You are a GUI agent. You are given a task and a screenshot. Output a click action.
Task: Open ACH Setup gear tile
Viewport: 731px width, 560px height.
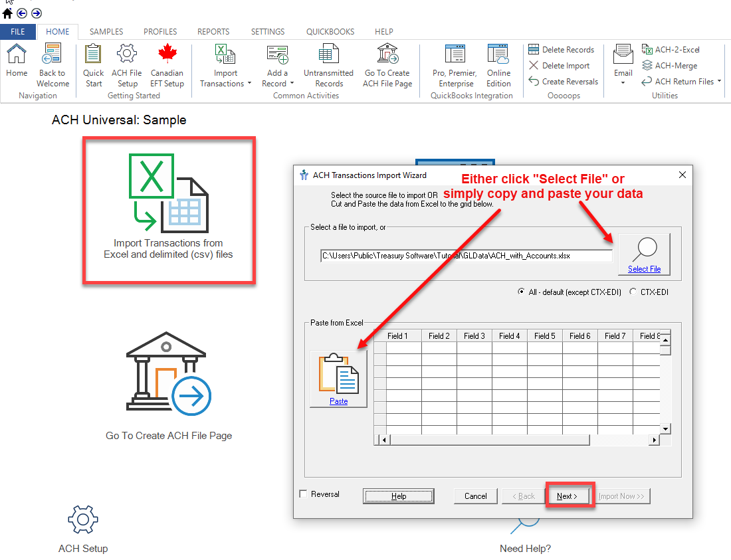(83, 529)
